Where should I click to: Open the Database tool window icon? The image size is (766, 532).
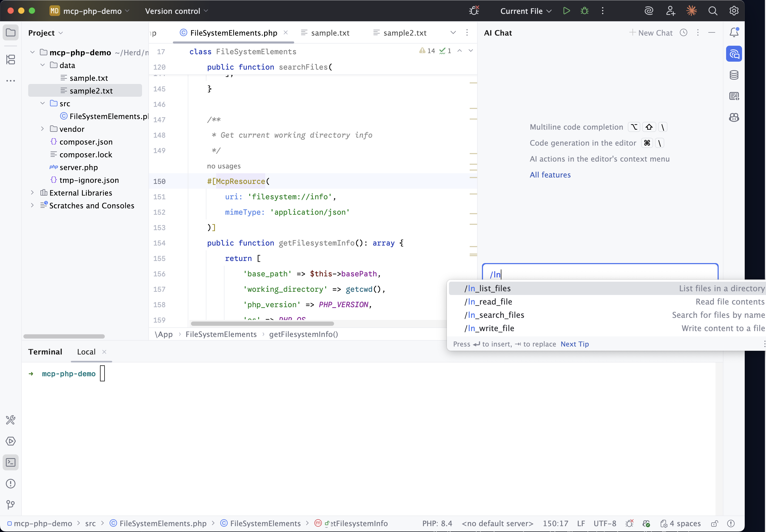coord(734,75)
